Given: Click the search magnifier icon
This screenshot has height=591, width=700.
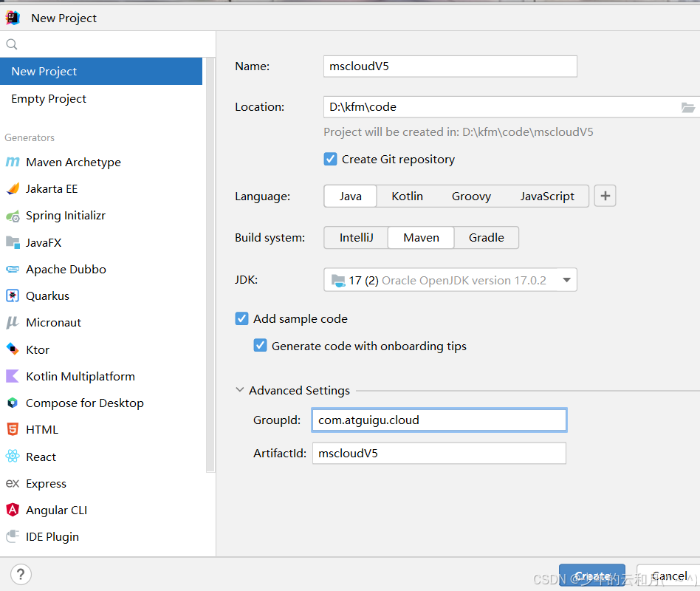Looking at the screenshot, I should (x=12, y=44).
